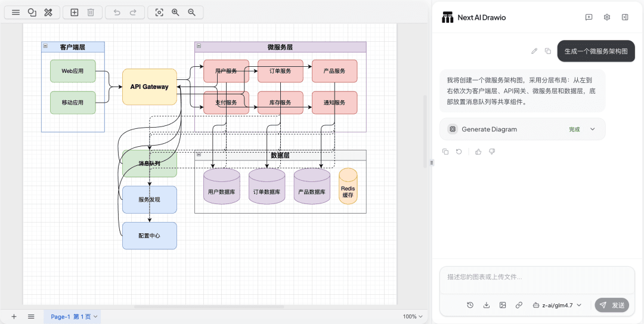
Task: Open the pages list icon at bottom
Action: pyautogui.click(x=31, y=317)
